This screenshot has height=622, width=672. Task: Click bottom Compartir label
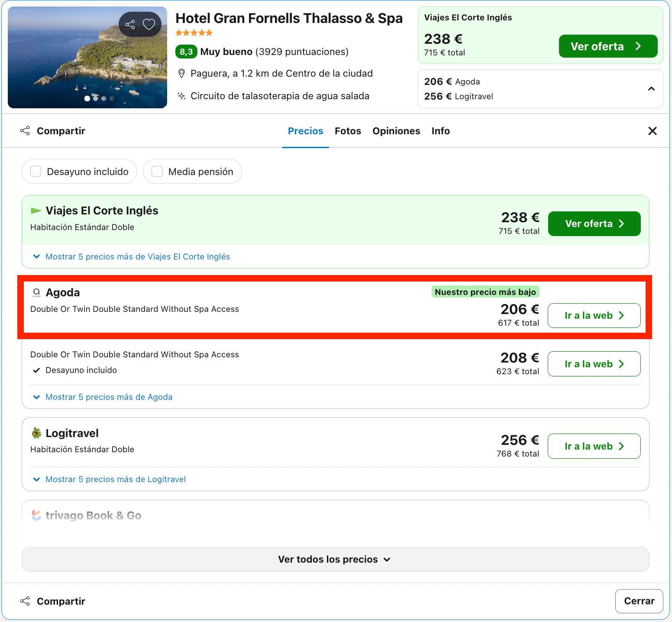[61, 601]
